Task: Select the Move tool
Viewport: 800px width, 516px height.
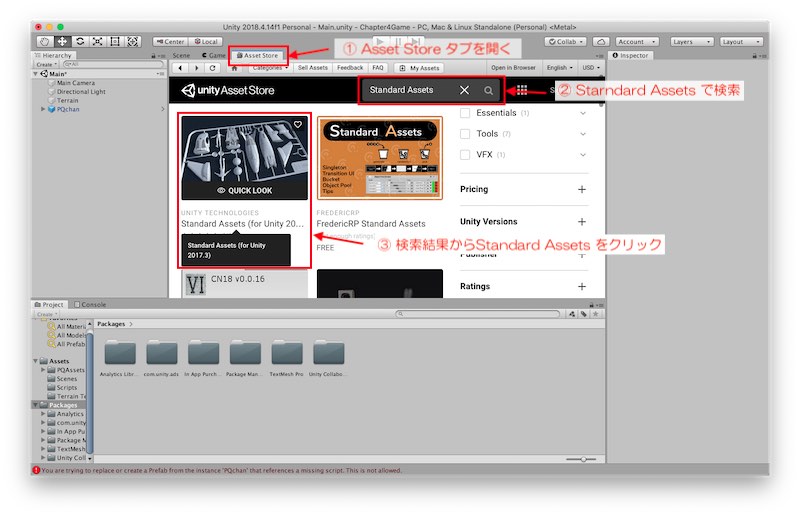Action: coord(62,41)
